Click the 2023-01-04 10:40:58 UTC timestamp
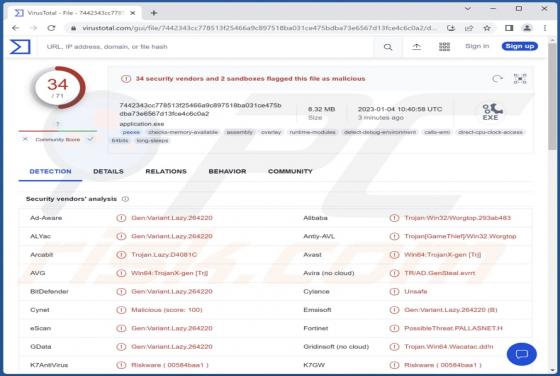Viewport: 560px width, 376px height. 400,109
